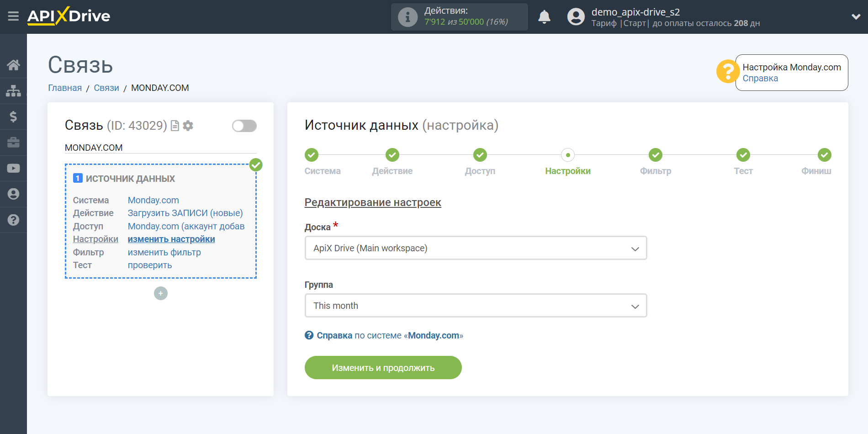The width and height of the screenshot is (868, 434).
Task: Go to the Доступ step
Action: click(x=480, y=155)
